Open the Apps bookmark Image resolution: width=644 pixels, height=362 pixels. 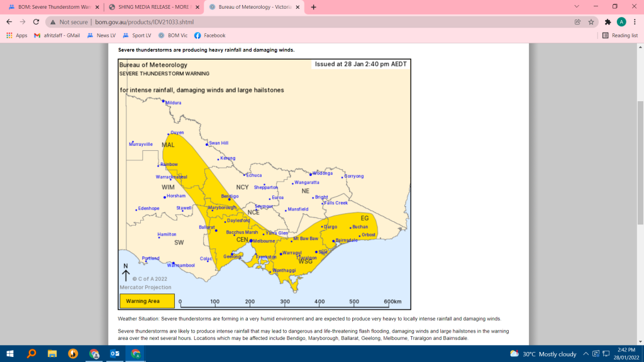pos(16,36)
